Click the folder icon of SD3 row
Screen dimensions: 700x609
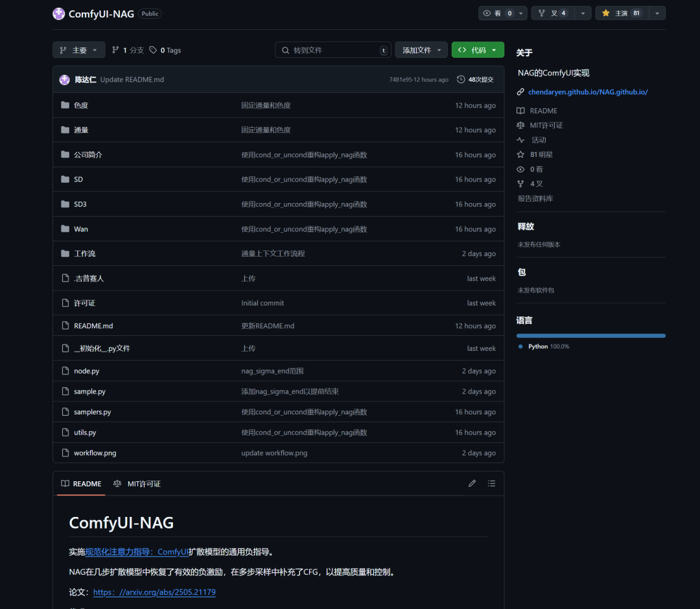(65, 204)
